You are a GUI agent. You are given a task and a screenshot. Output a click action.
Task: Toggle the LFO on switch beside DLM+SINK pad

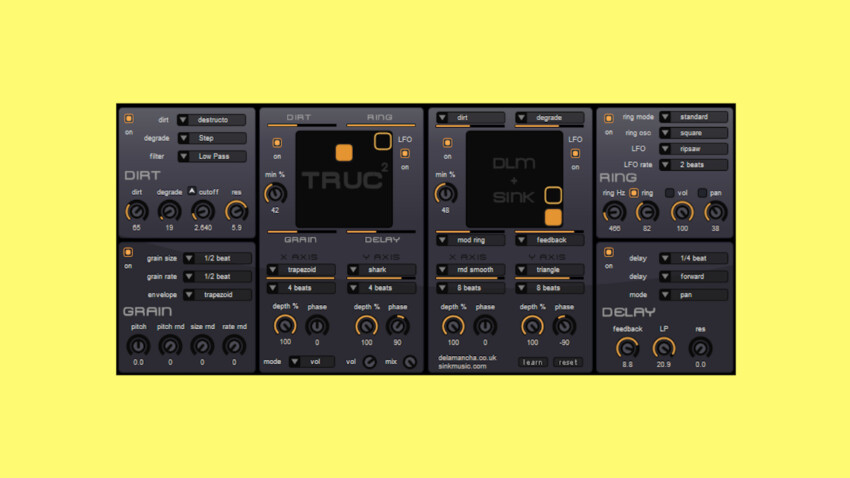tap(575, 153)
